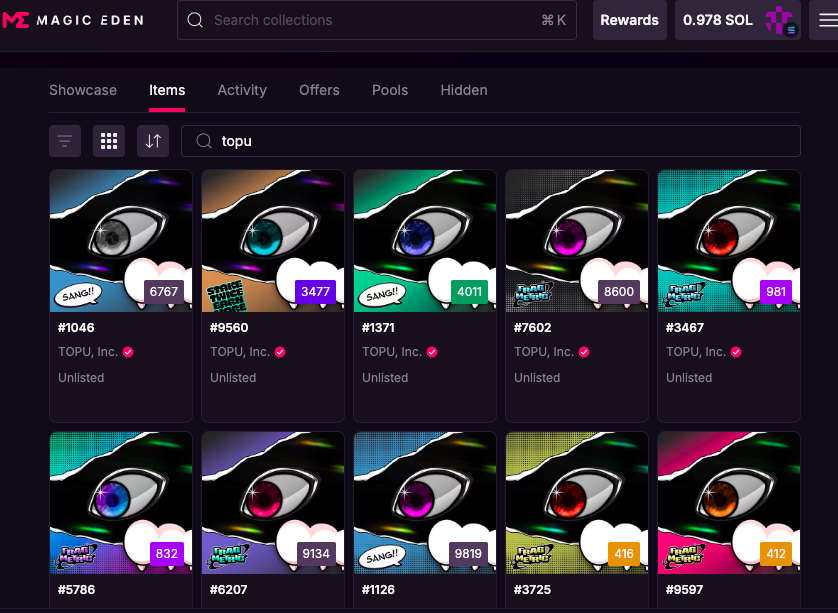This screenshot has height=613, width=838.
Task: Click verified badge on #1371 card
Action: pos(432,352)
